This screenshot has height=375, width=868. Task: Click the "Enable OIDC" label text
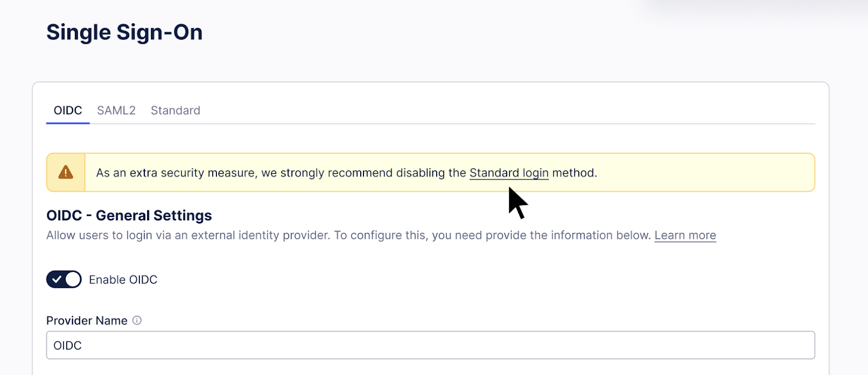click(x=123, y=279)
